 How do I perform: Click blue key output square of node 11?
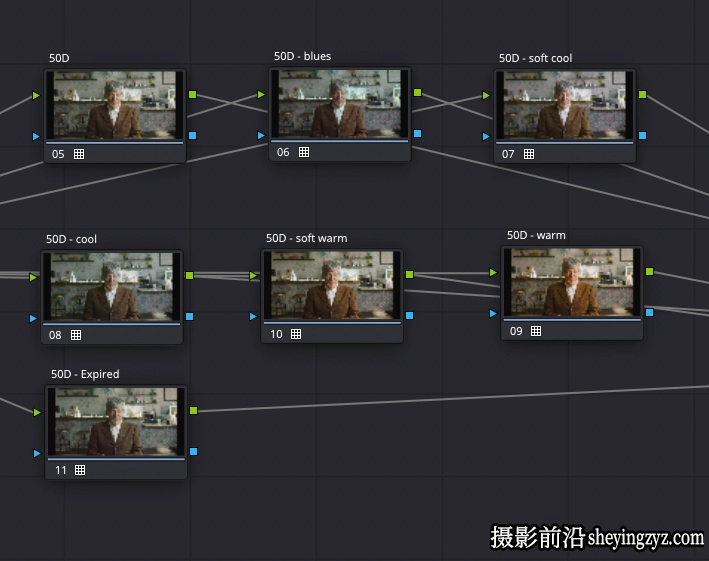pyautogui.click(x=194, y=451)
